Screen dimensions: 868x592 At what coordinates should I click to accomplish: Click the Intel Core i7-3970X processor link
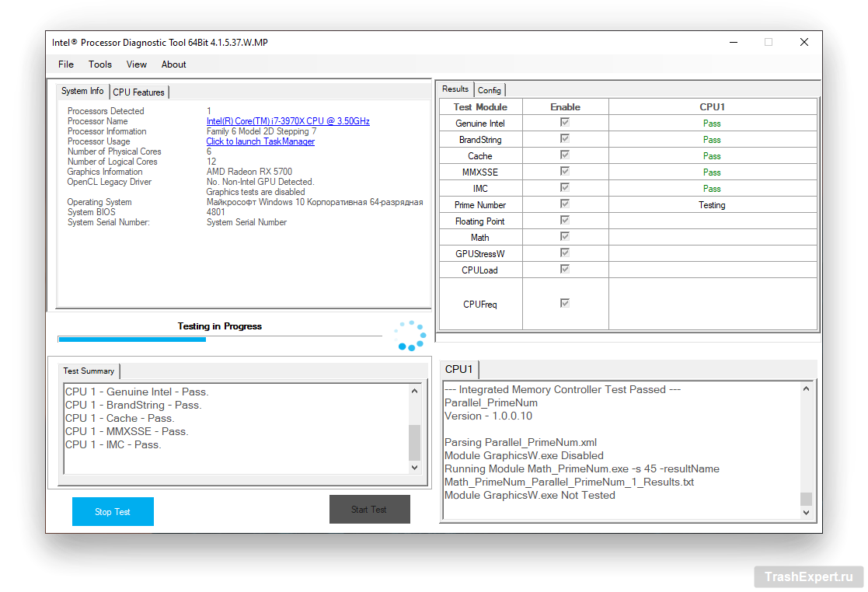(288, 121)
